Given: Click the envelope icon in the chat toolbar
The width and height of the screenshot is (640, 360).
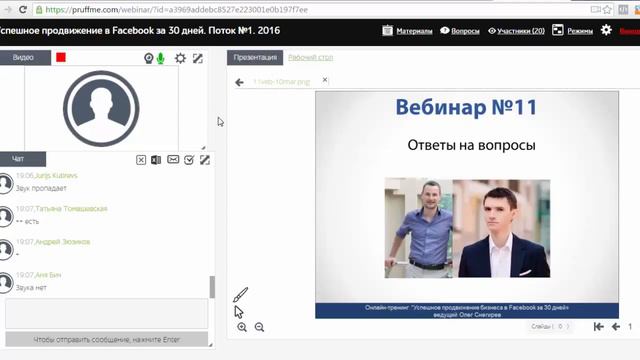Looking at the screenshot, I should [x=173, y=160].
